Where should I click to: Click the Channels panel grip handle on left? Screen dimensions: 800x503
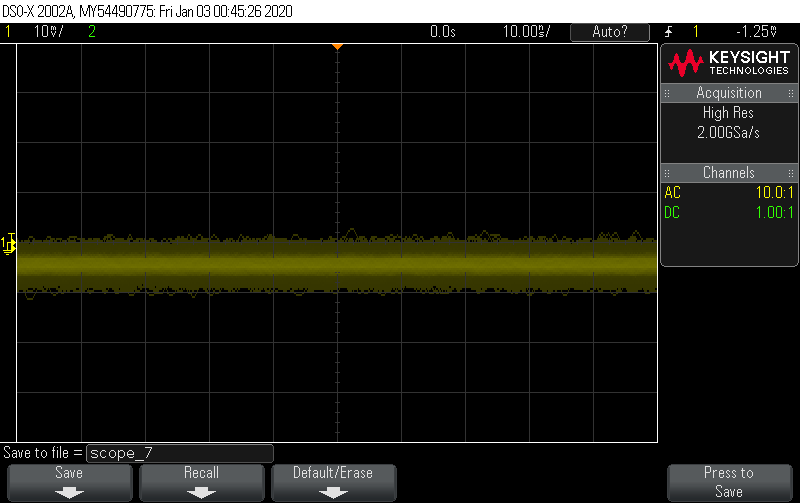click(667, 173)
